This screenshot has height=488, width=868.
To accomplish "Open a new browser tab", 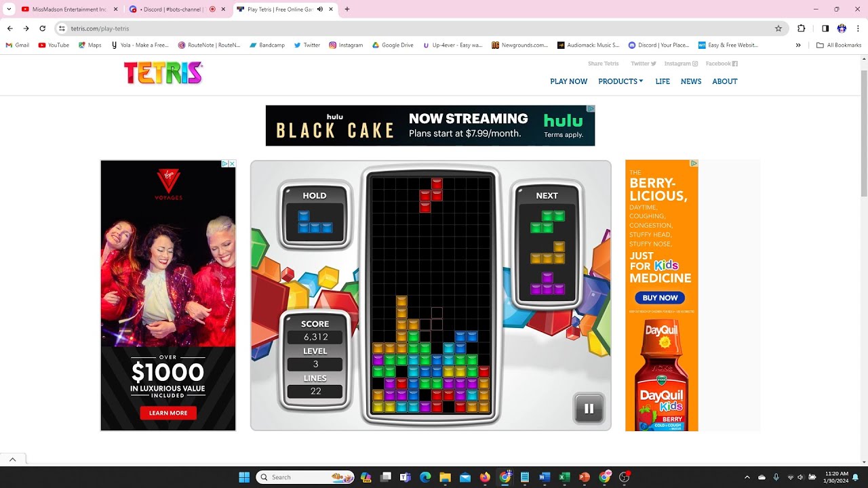I will pos(347,9).
